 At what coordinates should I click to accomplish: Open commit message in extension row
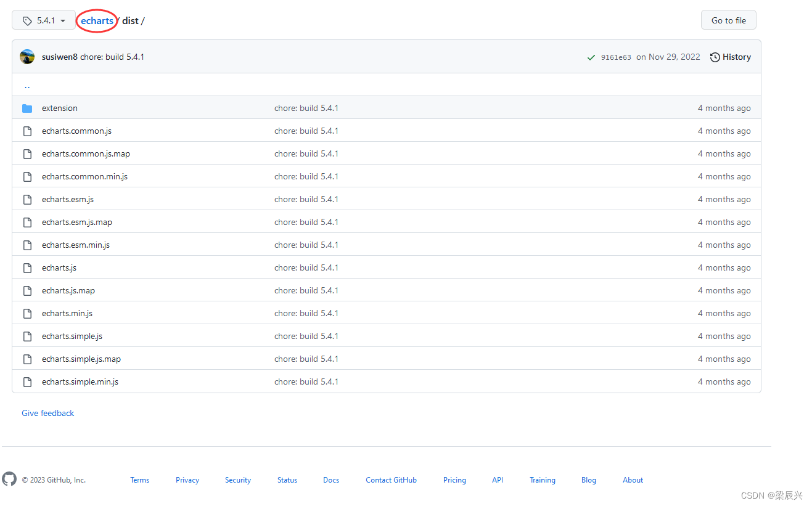point(306,108)
